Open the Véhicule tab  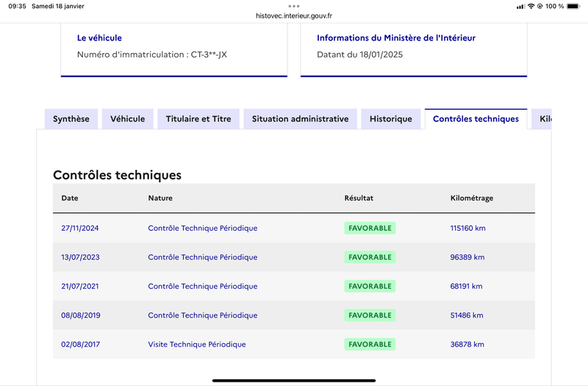[127, 119]
